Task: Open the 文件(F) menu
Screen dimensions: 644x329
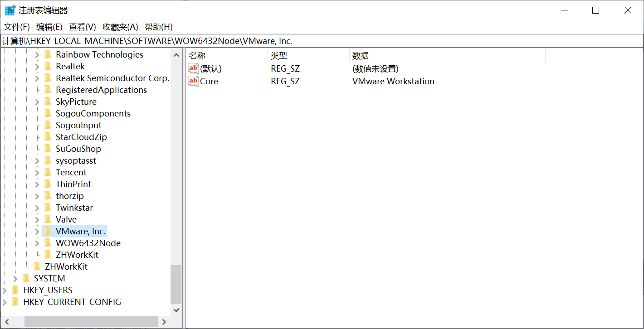Action: pos(17,27)
